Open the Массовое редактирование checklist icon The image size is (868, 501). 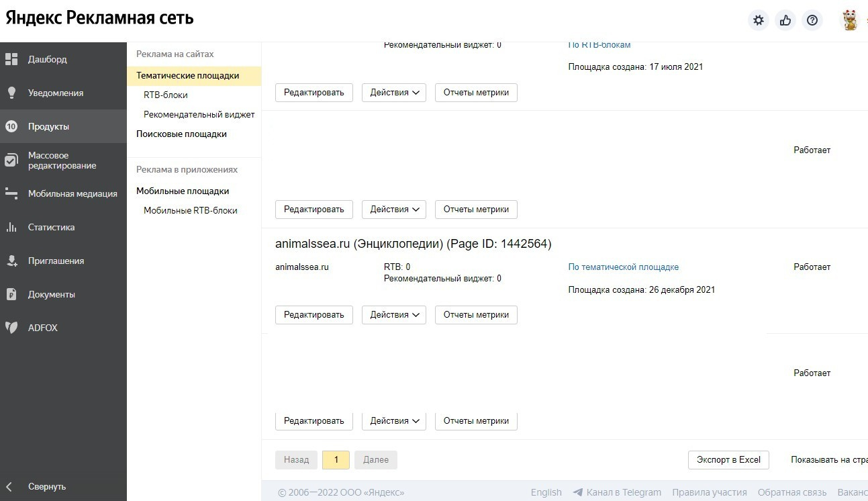coord(11,160)
